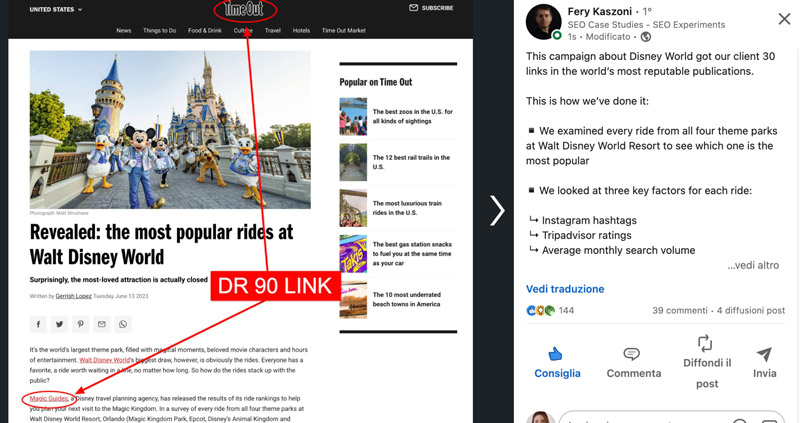This screenshot has width=800, height=423.
Task: Click the Popular on Time Out heading
Action: tap(376, 82)
